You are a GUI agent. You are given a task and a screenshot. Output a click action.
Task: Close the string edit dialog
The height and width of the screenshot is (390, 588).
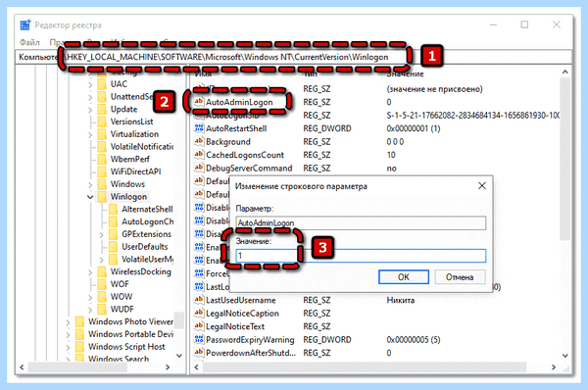tap(482, 185)
